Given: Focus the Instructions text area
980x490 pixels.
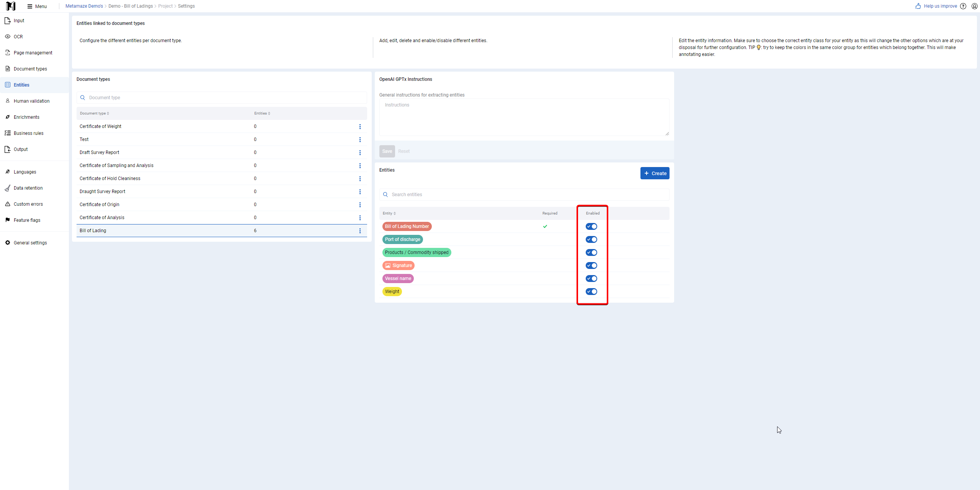Looking at the screenshot, I should coord(524,117).
